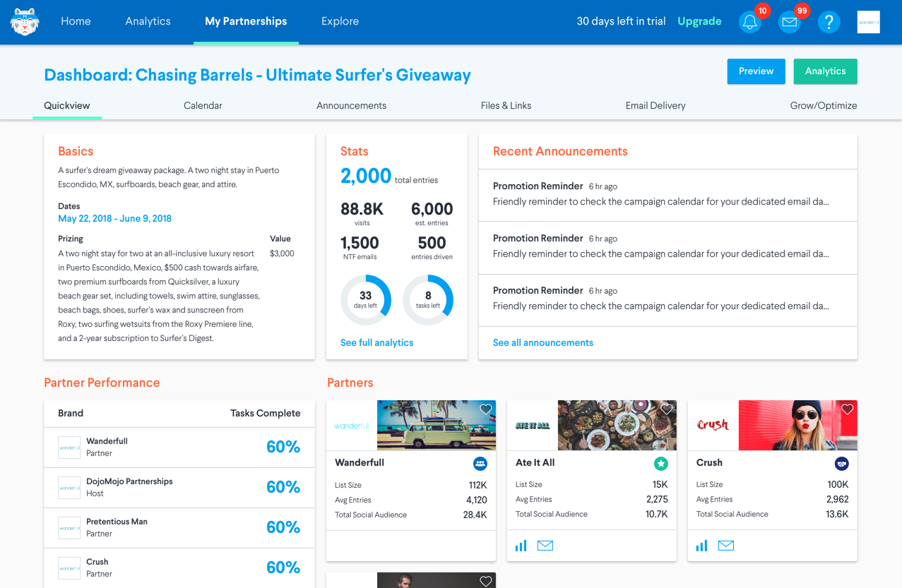The width and height of the screenshot is (902, 588).
Task: Click the Ate It All card logo
Action: pyautogui.click(x=533, y=426)
